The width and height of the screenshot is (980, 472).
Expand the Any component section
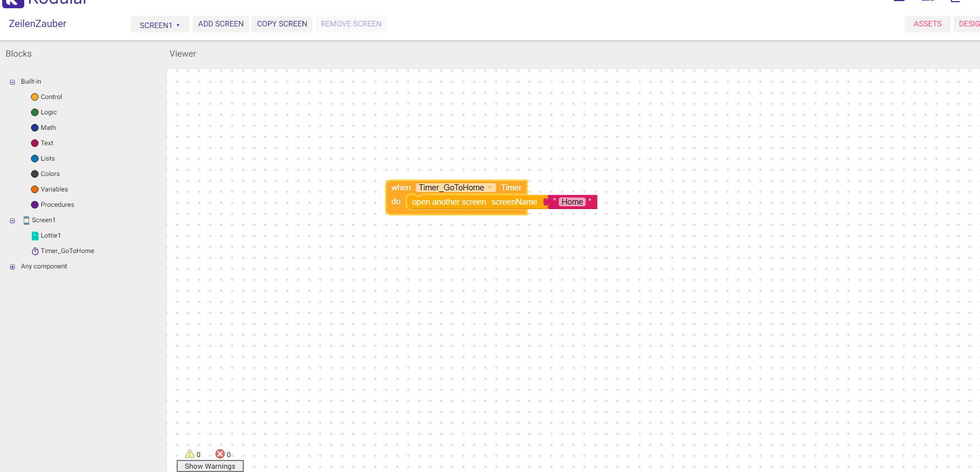(x=12, y=267)
